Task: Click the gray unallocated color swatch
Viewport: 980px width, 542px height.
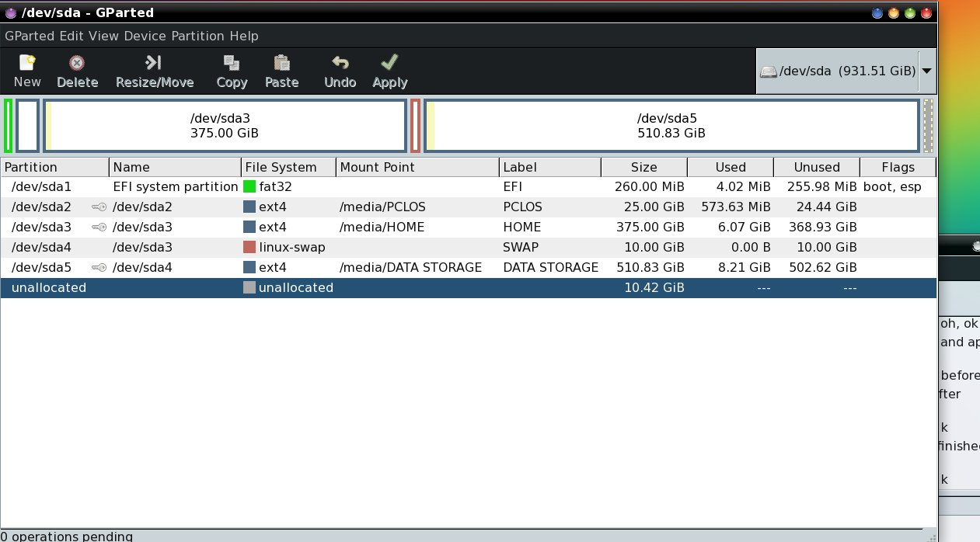Action: click(249, 287)
